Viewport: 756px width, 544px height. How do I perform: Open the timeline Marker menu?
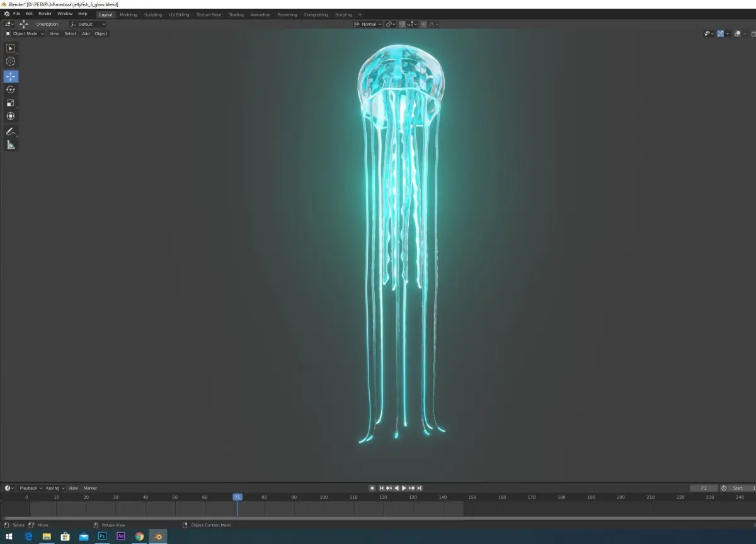(90, 488)
